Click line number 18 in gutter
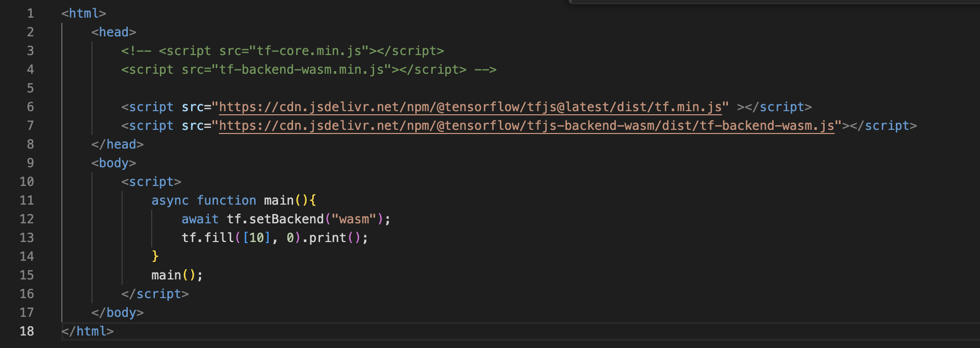Viewport: 980px width, 348px height. click(27, 331)
